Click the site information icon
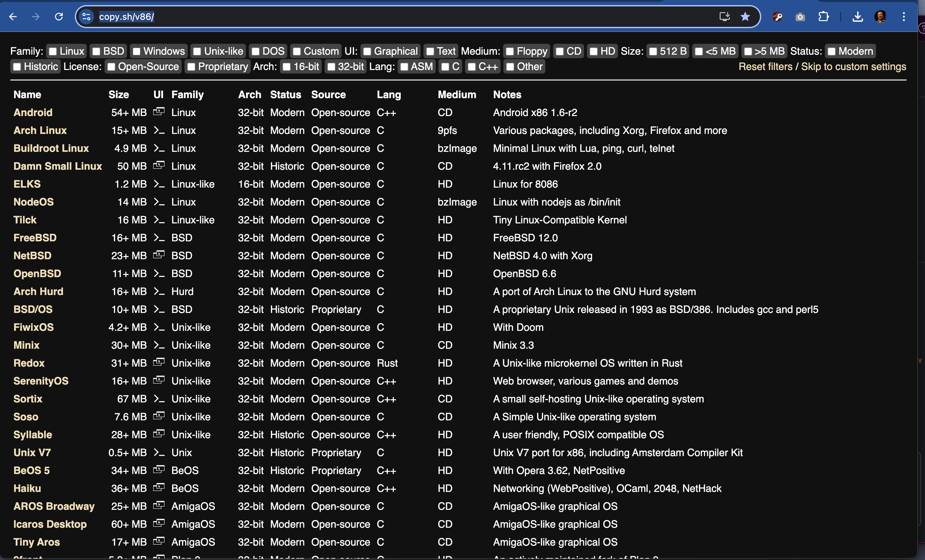 (87, 17)
